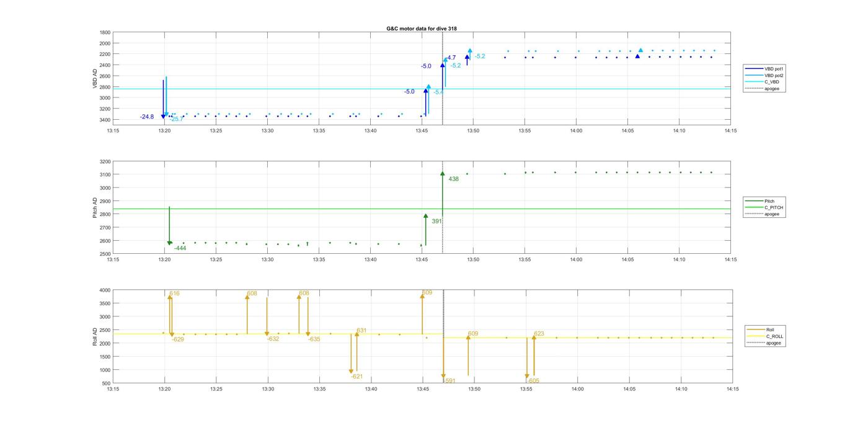The height and width of the screenshot is (430, 868).
Task: Click the '-605' roll data label
Action: click(533, 381)
